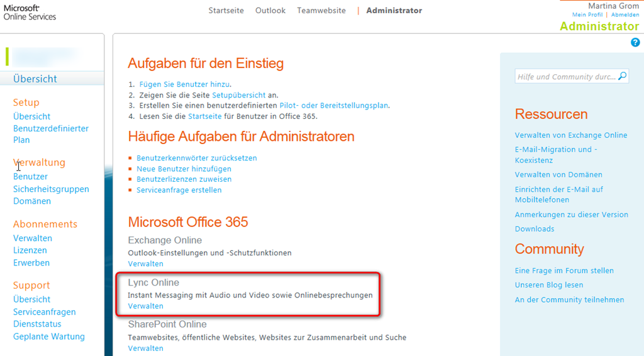644x356 pixels.
Task: Select Domänen in the Verwaltung section
Action: (x=32, y=201)
